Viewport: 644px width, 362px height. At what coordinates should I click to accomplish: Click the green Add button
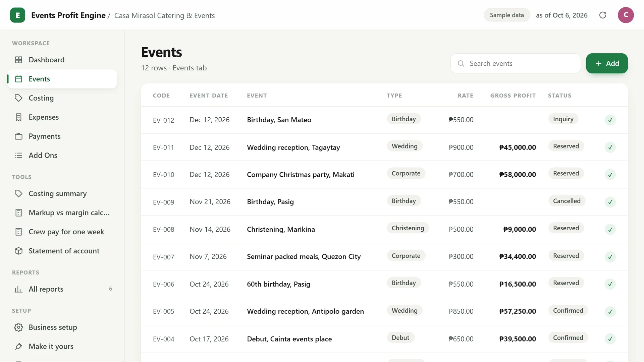[607, 63]
